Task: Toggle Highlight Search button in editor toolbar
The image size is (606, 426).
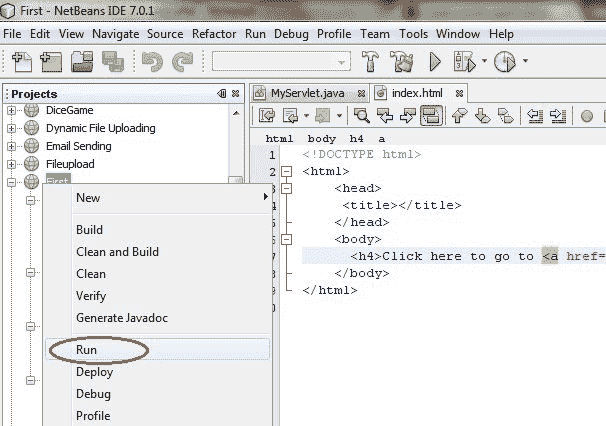Action: pyautogui.click(x=431, y=115)
